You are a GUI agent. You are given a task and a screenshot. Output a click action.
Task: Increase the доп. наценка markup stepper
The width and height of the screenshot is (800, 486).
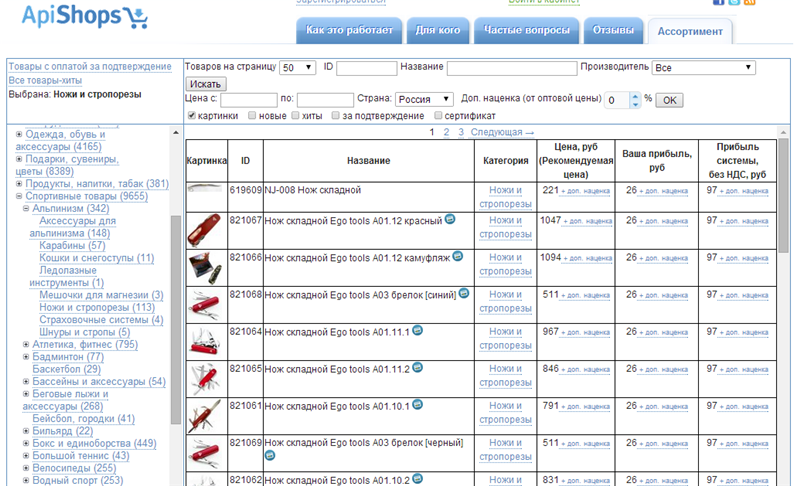[x=636, y=96]
